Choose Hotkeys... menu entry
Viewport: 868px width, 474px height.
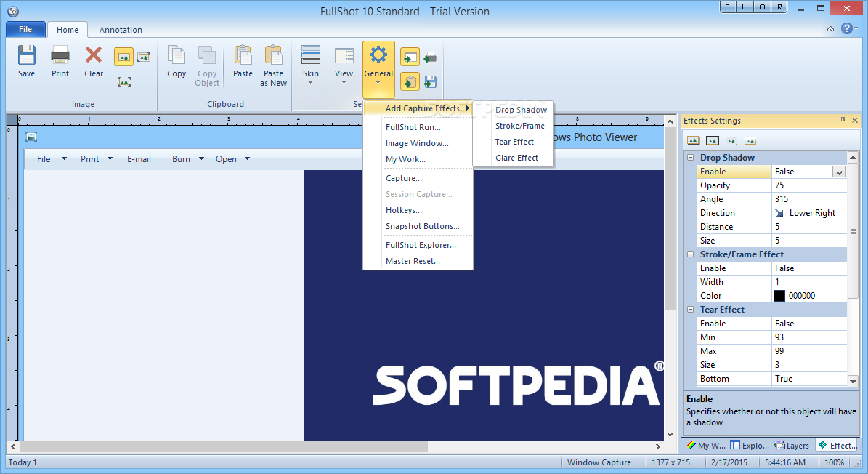tap(404, 210)
